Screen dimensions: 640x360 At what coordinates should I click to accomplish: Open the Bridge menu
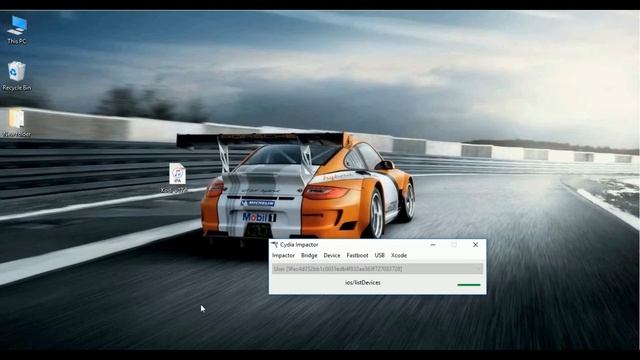(309, 256)
